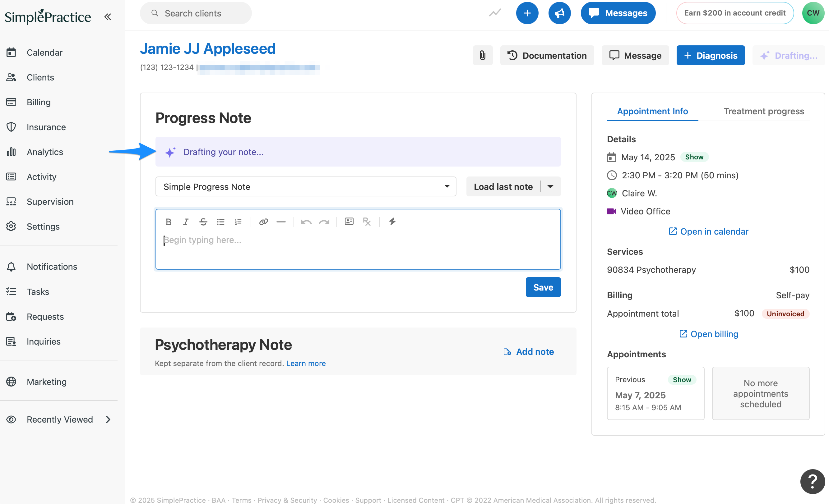The image size is (829, 504).
Task: Expand the Load last note arrow
Action: [551, 187]
